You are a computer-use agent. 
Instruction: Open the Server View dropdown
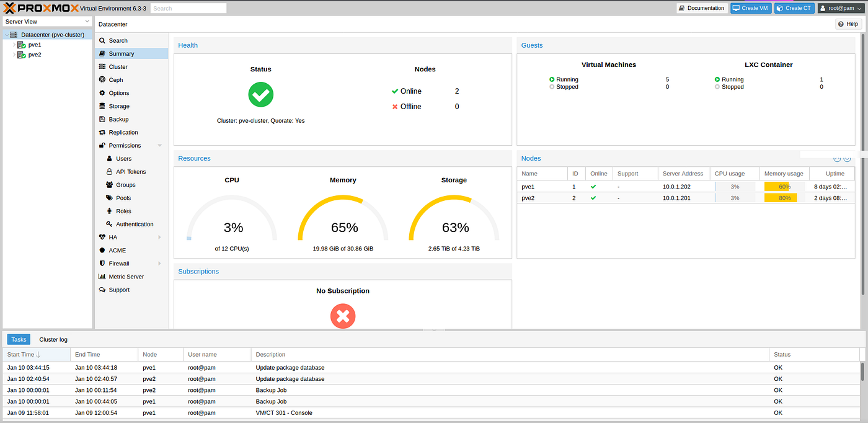tap(47, 21)
